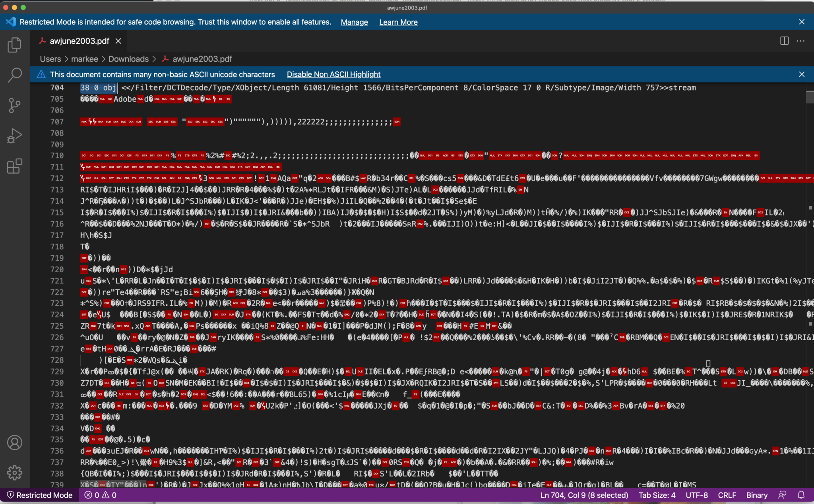814x504 pixels.
Task: Open the Search view icon
Action: point(15,75)
